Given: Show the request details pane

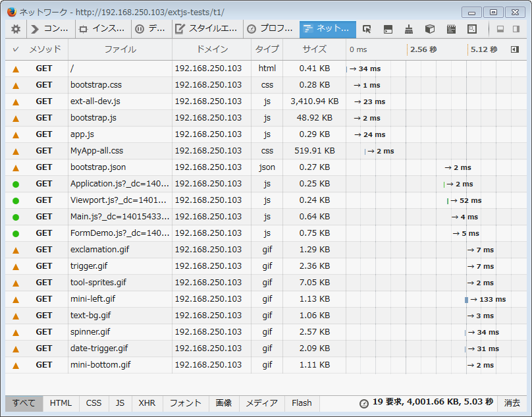Looking at the screenshot, I should point(515,49).
